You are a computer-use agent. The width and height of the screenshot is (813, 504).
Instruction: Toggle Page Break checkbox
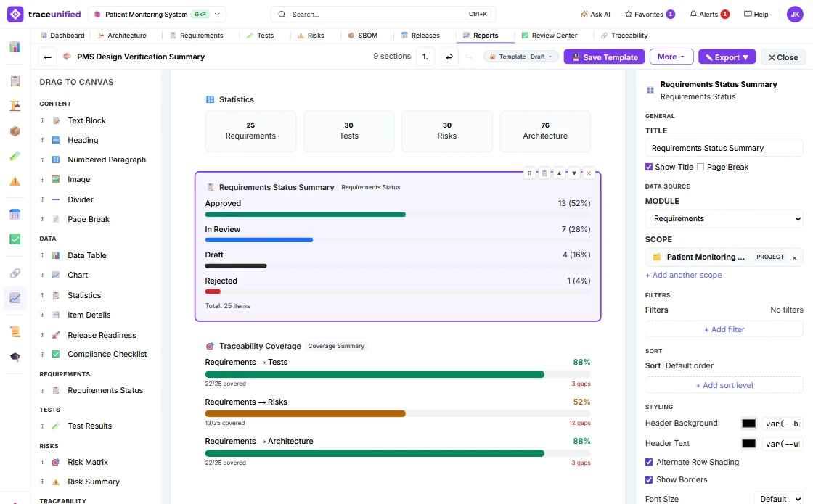tap(700, 167)
